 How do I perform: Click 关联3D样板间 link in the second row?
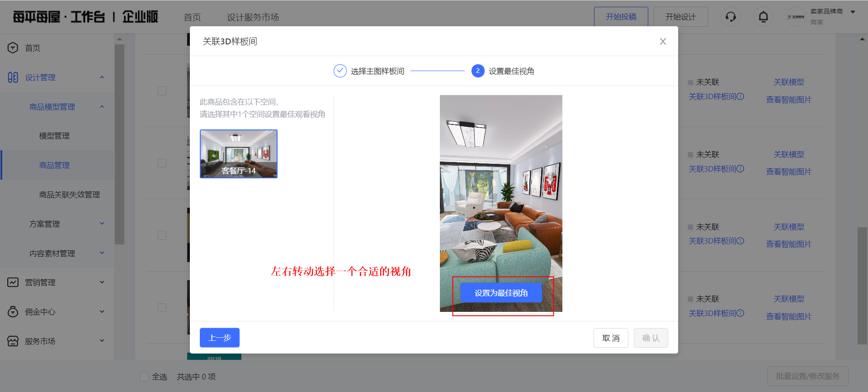(x=716, y=169)
